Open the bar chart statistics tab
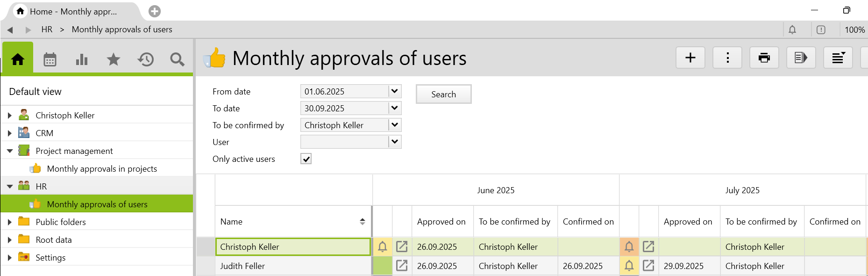This screenshot has width=868, height=276. (x=82, y=59)
